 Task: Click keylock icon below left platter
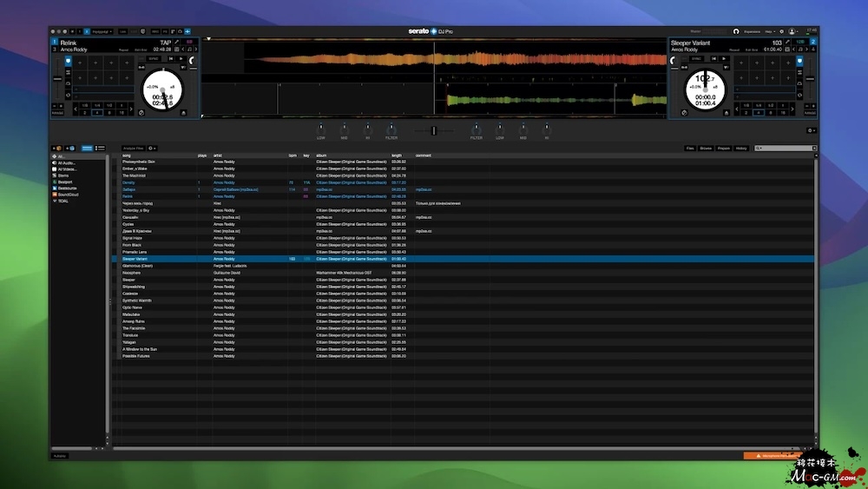141,113
